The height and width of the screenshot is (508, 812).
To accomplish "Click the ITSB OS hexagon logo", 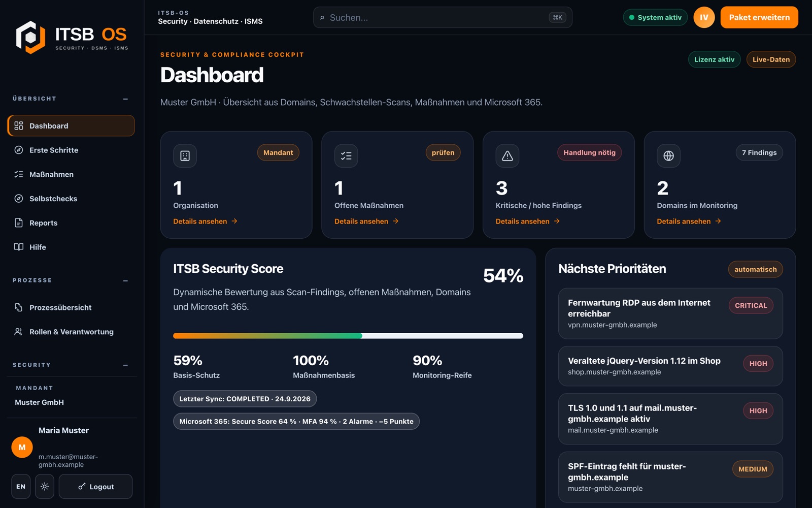I will coord(30,37).
